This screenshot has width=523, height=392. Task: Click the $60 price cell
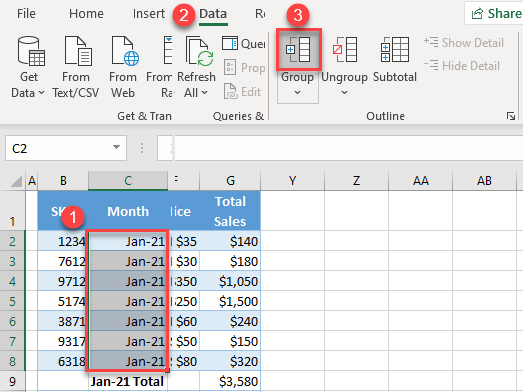coord(185,321)
